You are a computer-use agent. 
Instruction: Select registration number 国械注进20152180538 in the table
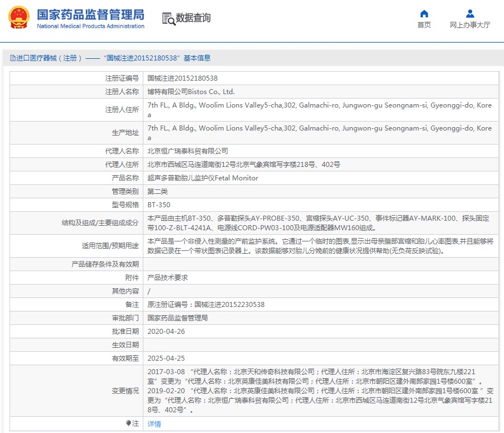pos(182,78)
